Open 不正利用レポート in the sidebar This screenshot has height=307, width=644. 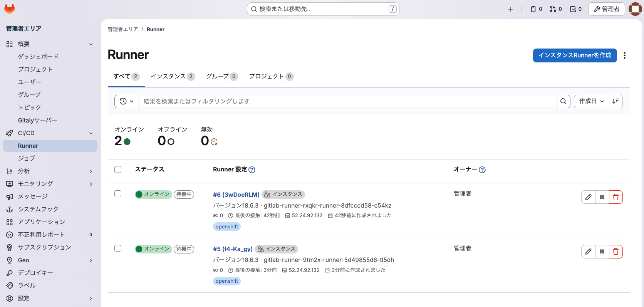tap(50, 235)
